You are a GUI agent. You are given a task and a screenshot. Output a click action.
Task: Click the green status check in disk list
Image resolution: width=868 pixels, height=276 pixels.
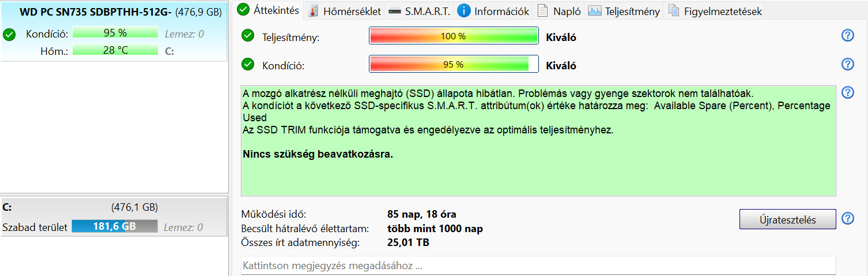coord(9,35)
